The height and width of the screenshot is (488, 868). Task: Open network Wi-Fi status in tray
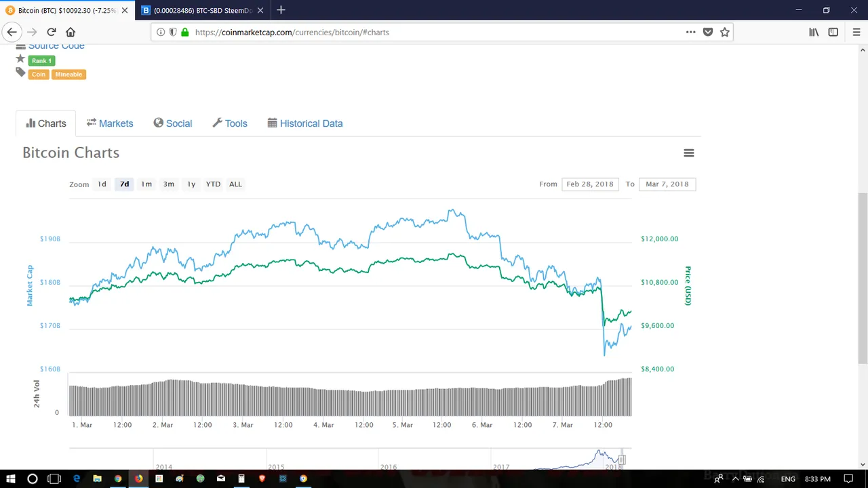pyautogui.click(x=762, y=479)
